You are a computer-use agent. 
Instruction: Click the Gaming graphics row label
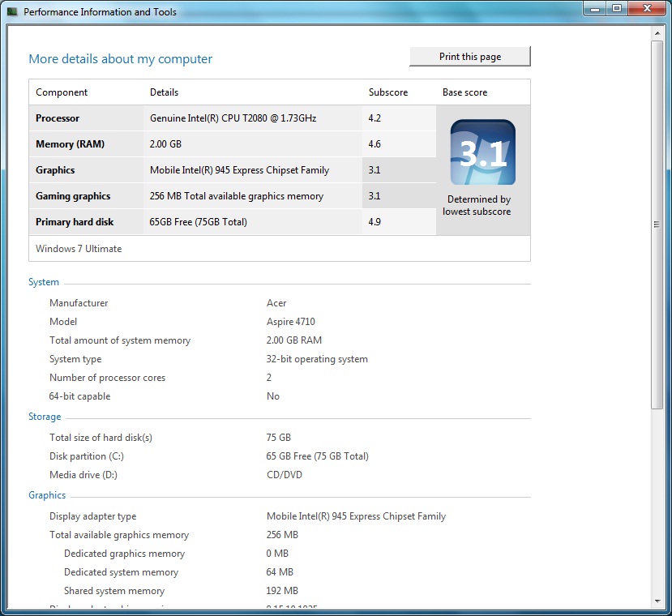click(x=73, y=196)
